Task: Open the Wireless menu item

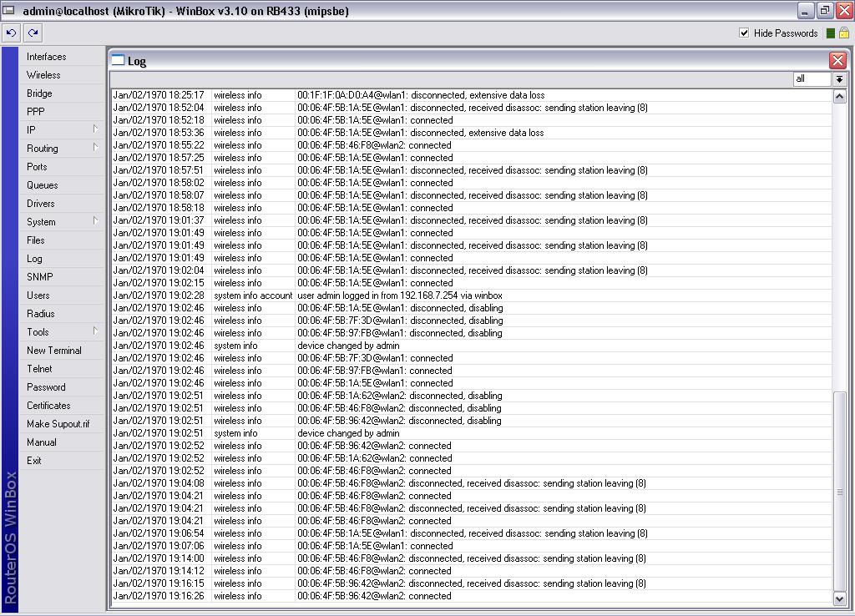Action: 62,75
